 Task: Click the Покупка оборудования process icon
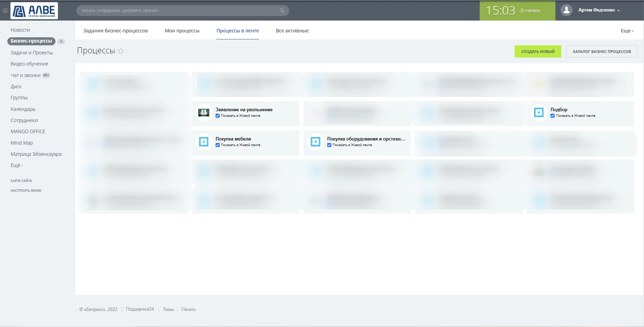pyautogui.click(x=315, y=142)
